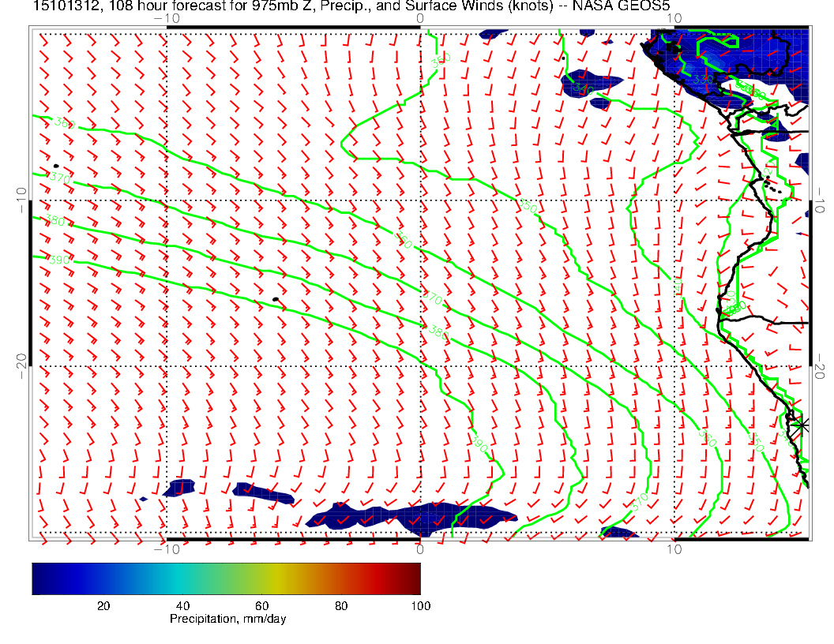This screenshot has width=834, height=644.
Task: Click the "80" tick label under the colorbar
Action: (341, 606)
